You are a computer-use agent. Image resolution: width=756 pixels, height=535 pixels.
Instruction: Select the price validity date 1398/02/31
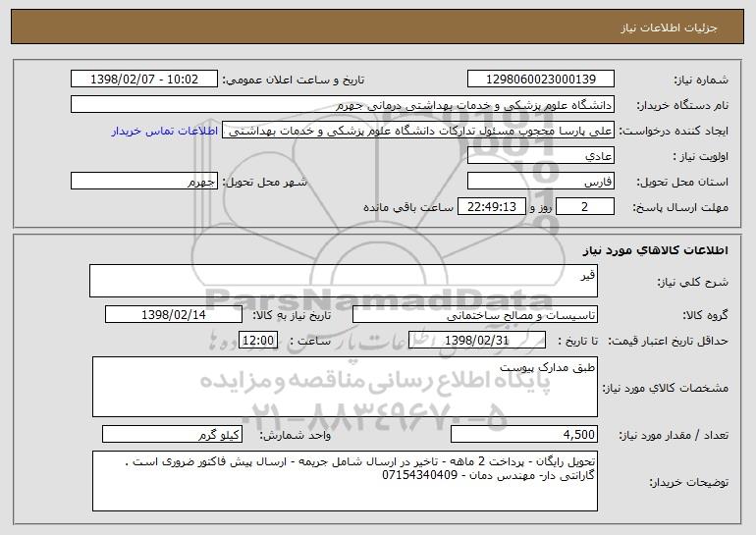click(477, 341)
